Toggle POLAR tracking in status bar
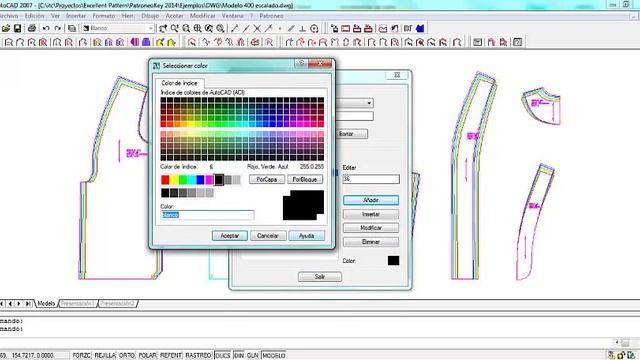The height and width of the screenshot is (360, 640). [147, 356]
